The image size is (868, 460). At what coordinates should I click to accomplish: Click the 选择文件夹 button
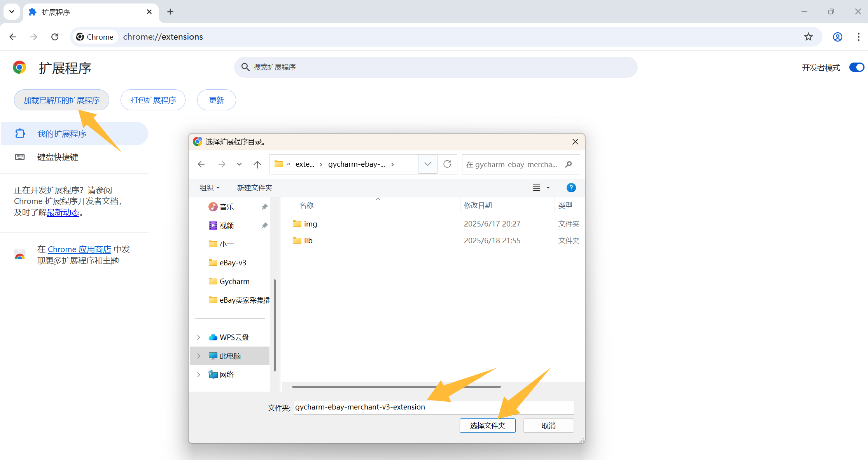tap(487, 425)
